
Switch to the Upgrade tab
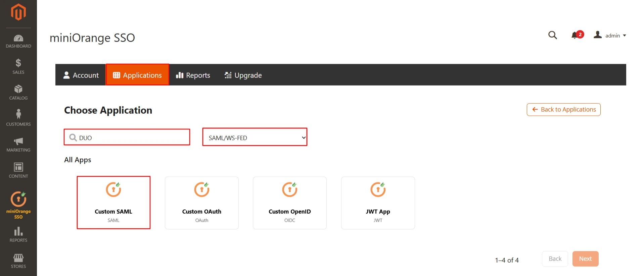(243, 75)
